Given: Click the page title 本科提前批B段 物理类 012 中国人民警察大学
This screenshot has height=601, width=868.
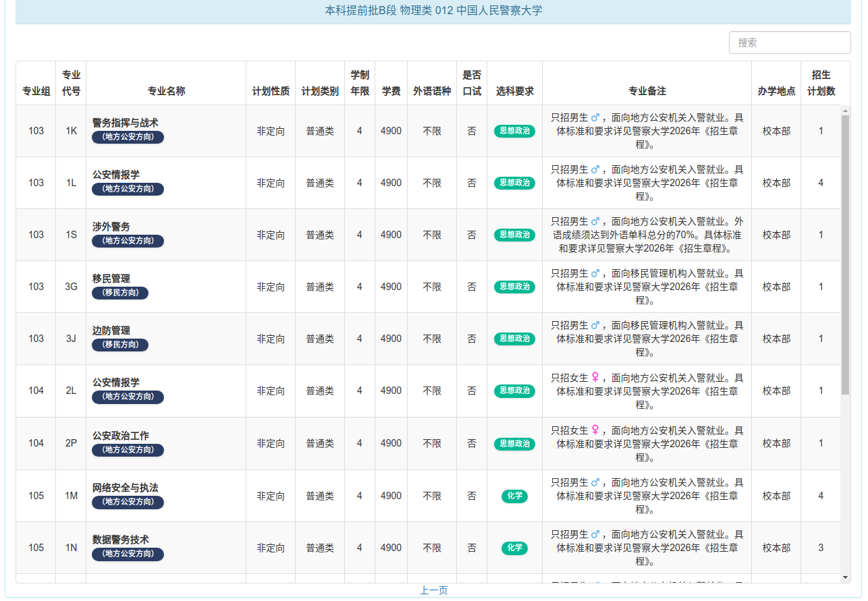Looking at the screenshot, I should click(433, 10).
